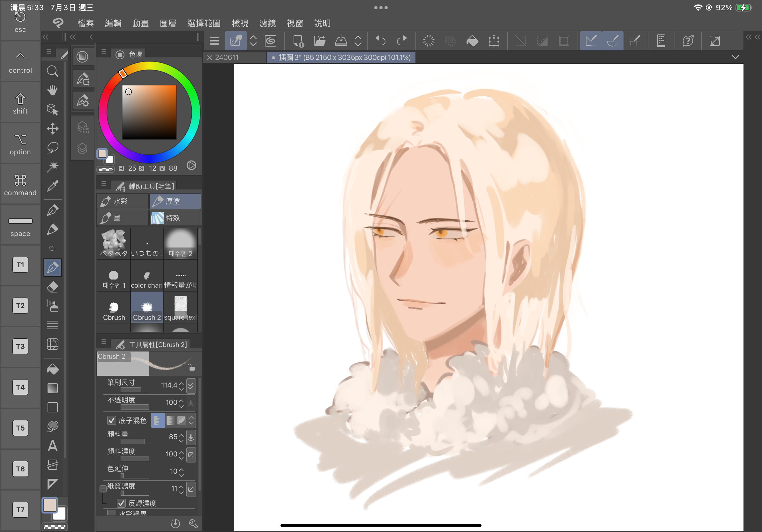
Task: Select the 特效 brush group
Action: click(x=175, y=218)
